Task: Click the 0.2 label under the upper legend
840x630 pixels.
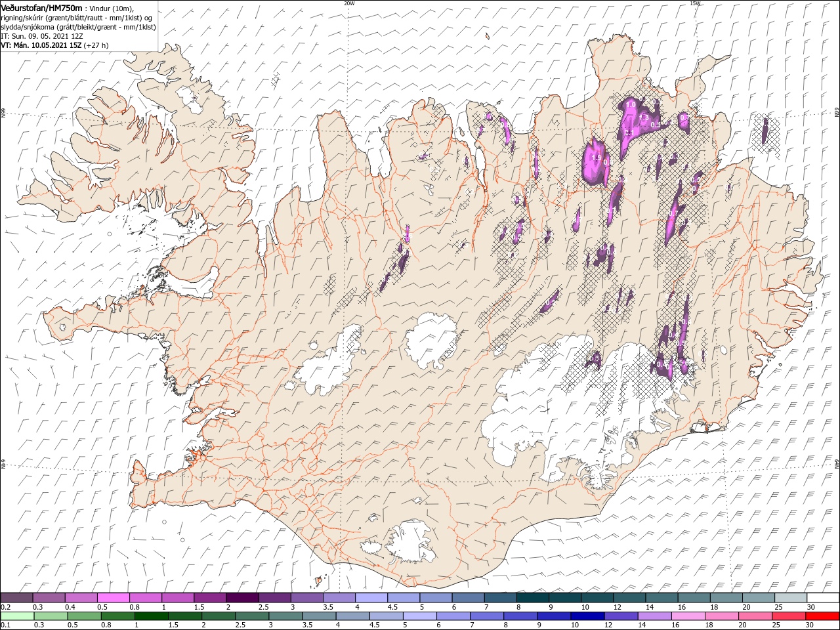Action: (5, 607)
